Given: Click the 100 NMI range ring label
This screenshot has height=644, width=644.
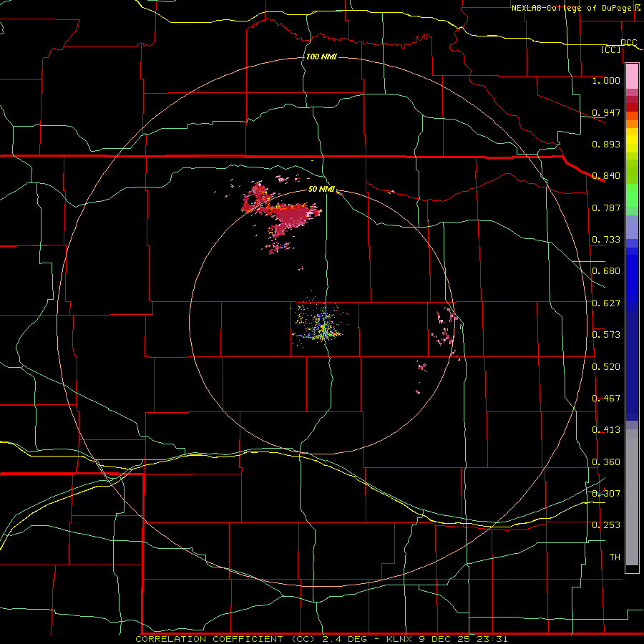Looking at the screenshot, I should coord(321,57).
